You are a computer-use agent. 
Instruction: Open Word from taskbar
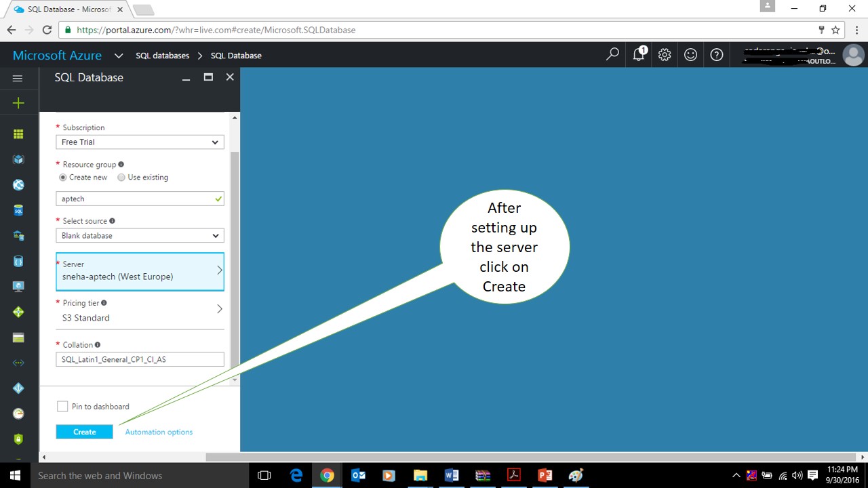tap(452, 475)
